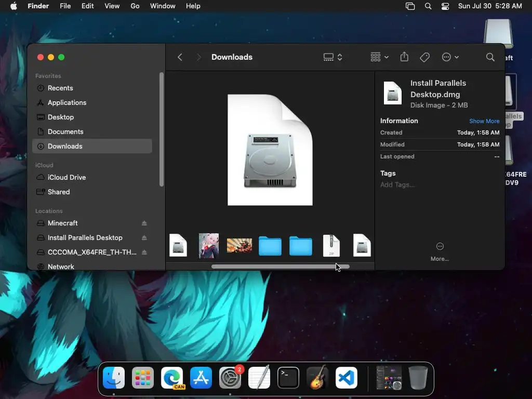Image resolution: width=532 pixels, height=399 pixels.
Task: Select Applications in the sidebar
Action: 92,103
